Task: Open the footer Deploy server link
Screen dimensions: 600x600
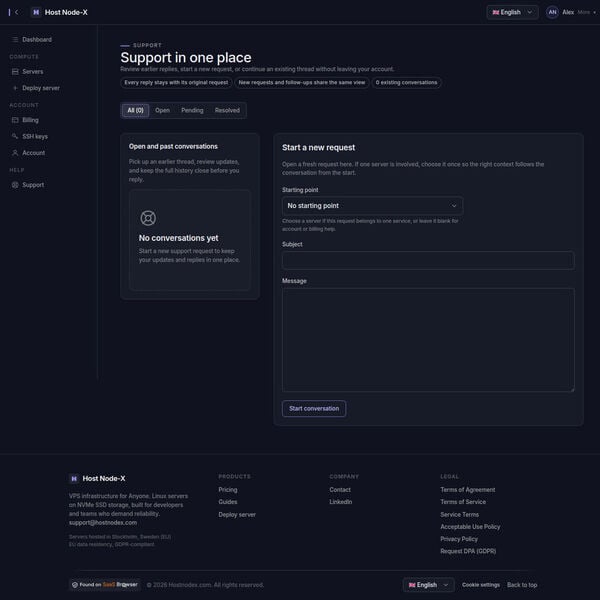Action: pyautogui.click(x=237, y=514)
